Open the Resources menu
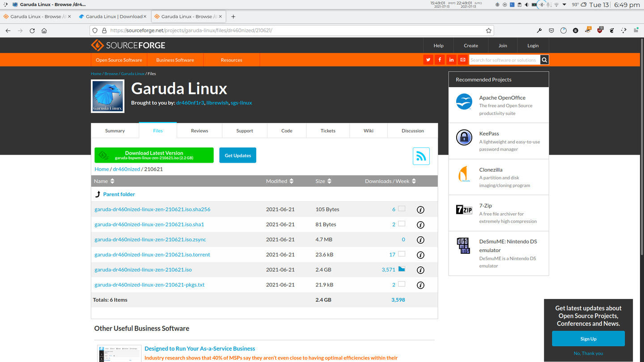 click(231, 60)
